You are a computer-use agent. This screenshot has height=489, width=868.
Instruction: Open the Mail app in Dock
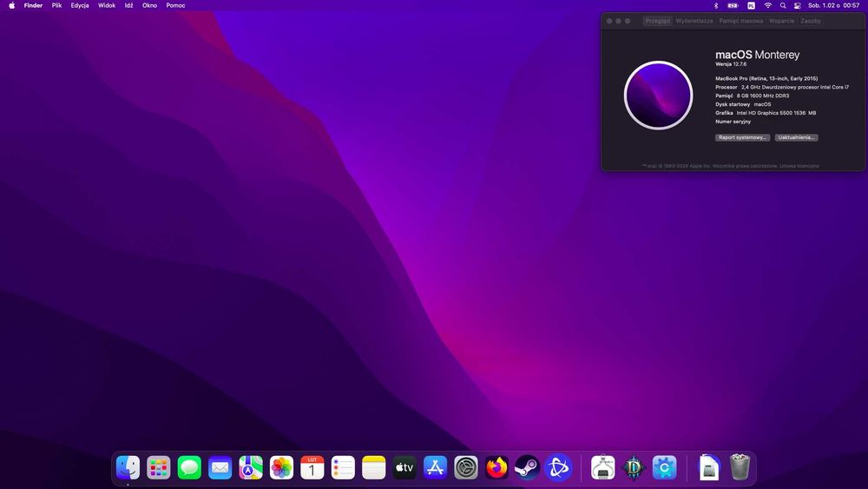click(x=220, y=467)
